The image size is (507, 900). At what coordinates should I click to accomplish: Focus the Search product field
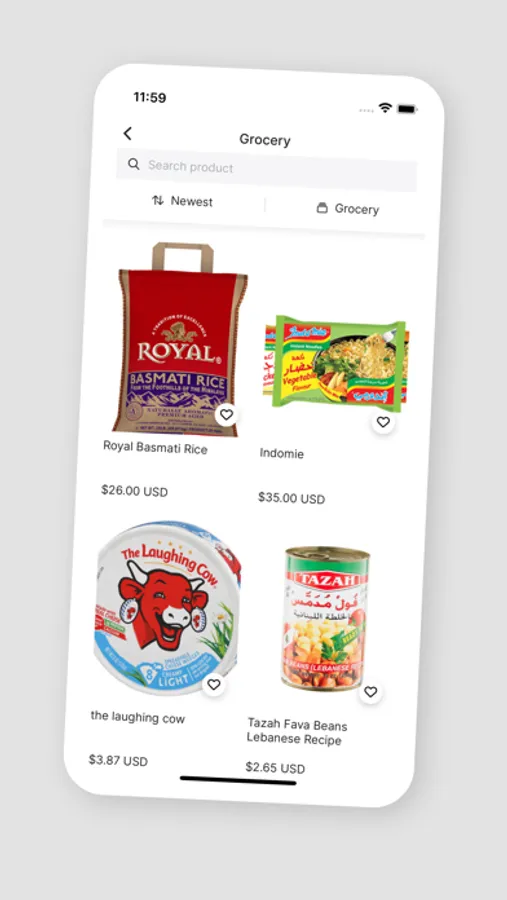coord(266,170)
